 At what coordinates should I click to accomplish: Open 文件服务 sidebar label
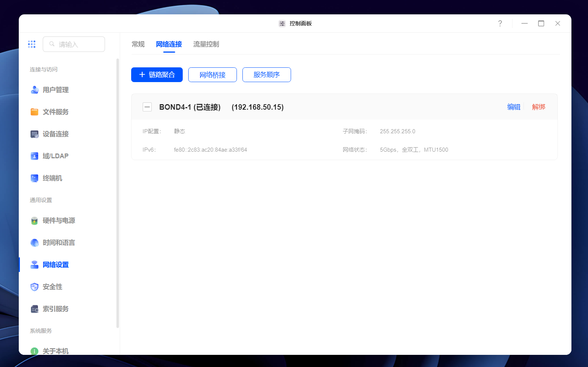tap(56, 112)
